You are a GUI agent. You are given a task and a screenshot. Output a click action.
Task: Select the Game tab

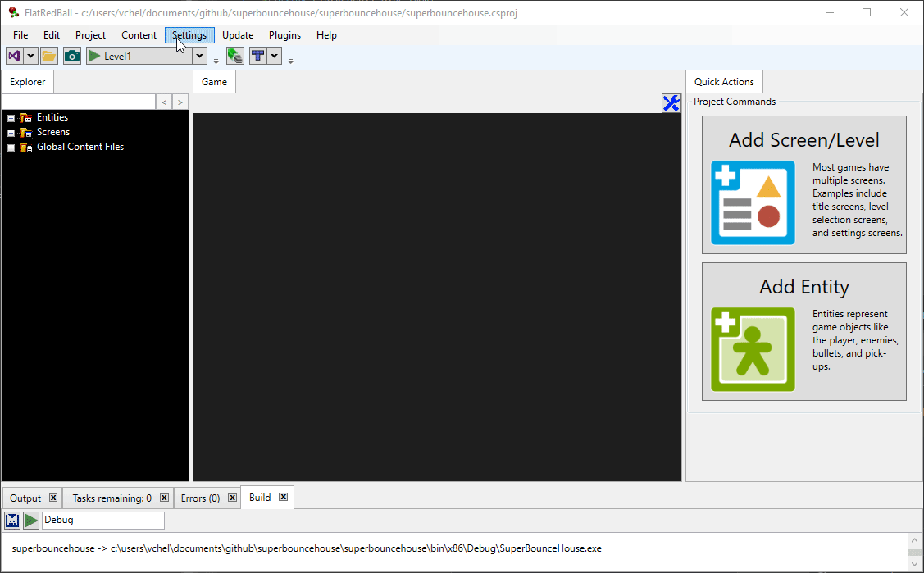(215, 82)
